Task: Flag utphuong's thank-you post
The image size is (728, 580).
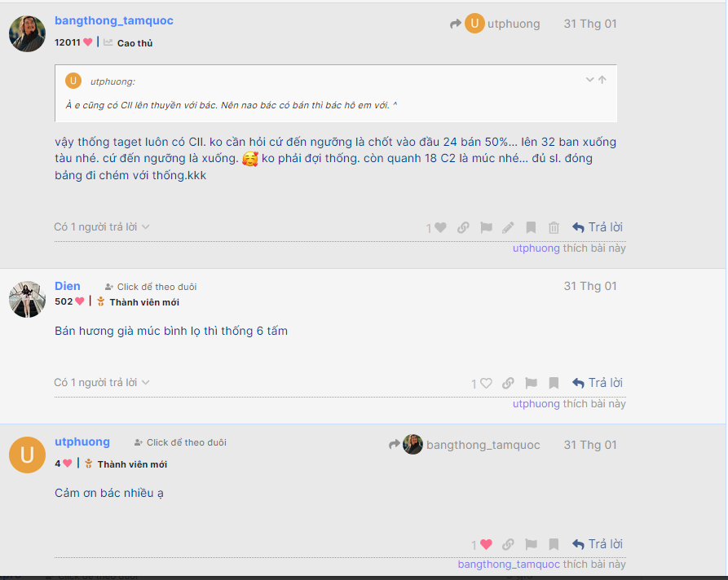Action: [x=531, y=544]
